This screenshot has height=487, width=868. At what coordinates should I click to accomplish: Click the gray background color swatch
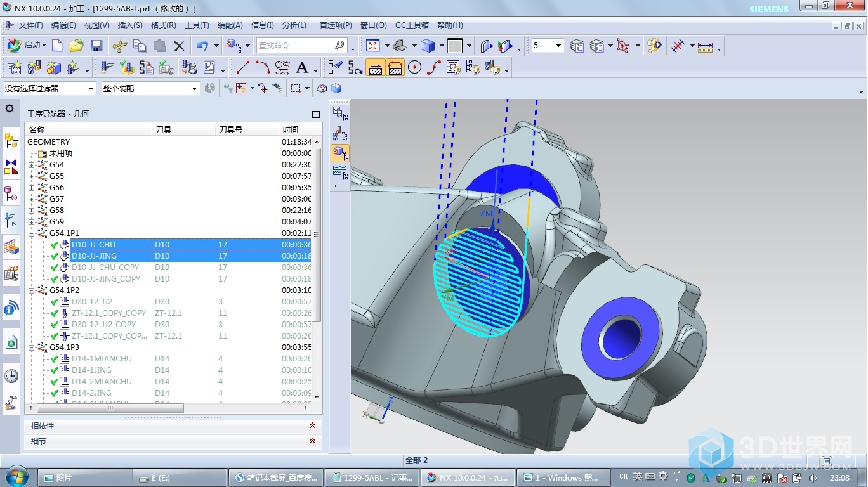point(455,46)
